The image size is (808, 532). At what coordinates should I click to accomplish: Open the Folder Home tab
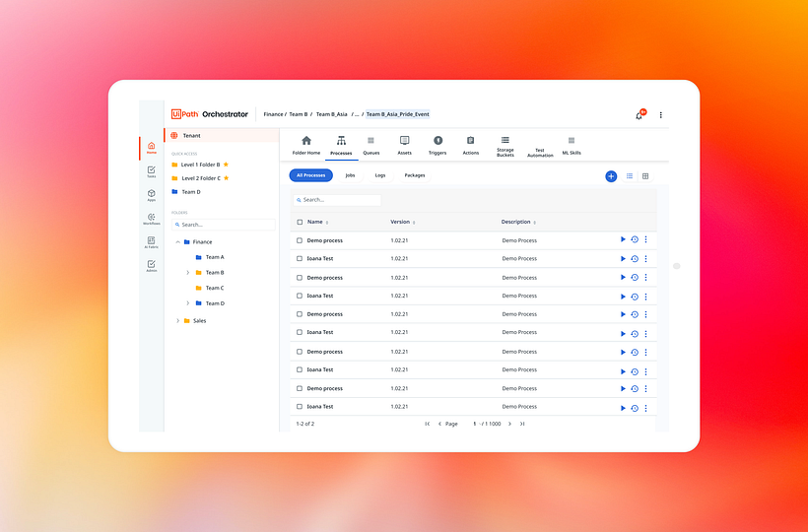point(306,146)
